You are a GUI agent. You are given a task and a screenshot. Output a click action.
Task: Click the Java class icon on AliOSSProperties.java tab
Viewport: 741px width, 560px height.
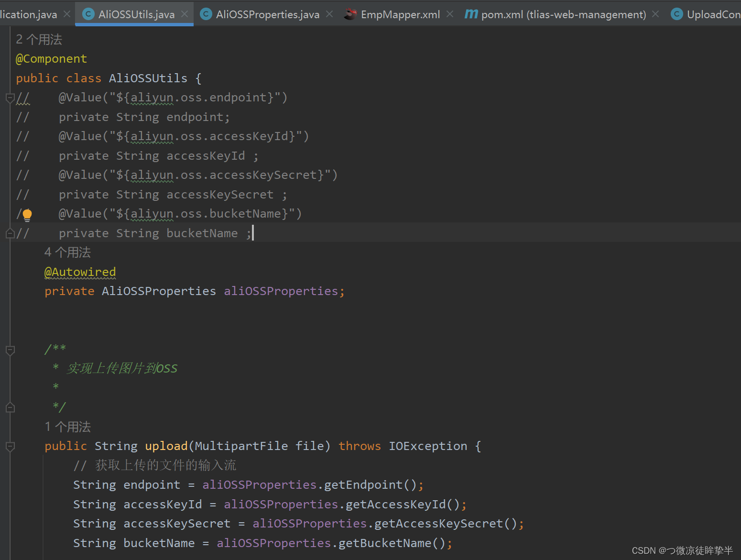tap(206, 14)
